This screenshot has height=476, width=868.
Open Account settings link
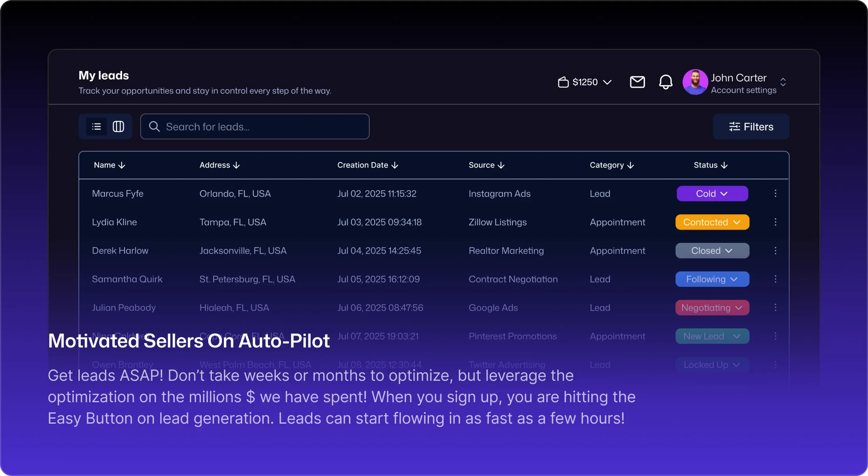[x=744, y=90]
